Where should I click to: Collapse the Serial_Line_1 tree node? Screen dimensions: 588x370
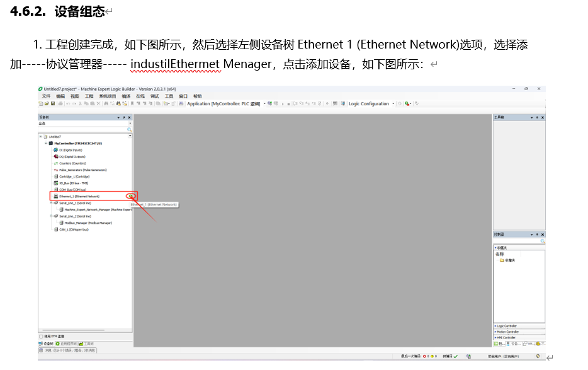tap(51, 203)
